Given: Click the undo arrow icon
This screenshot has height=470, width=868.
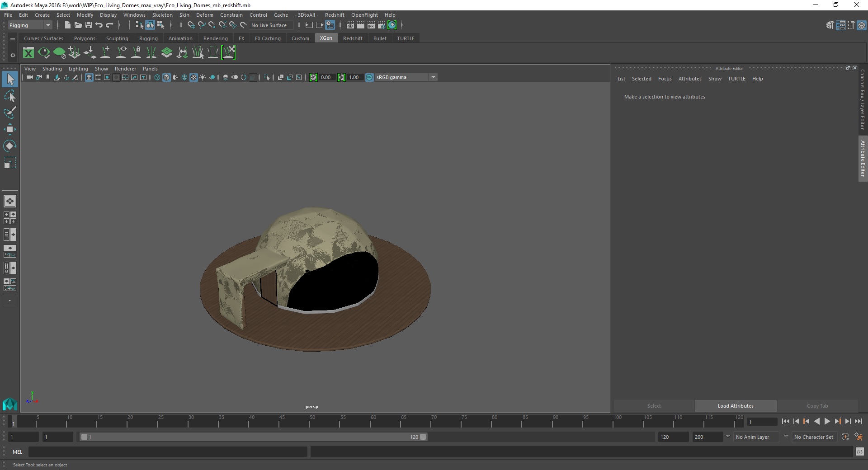Looking at the screenshot, I should point(99,25).
